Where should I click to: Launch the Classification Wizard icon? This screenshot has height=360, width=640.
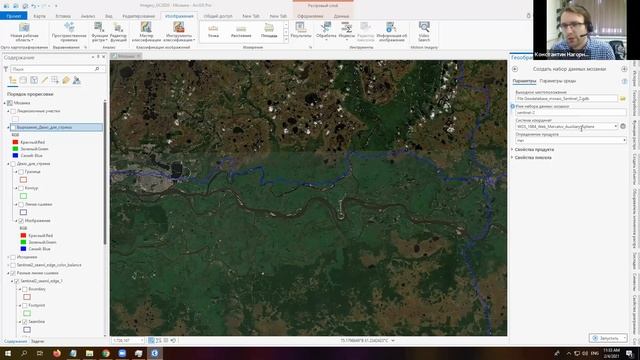point(146,27)
